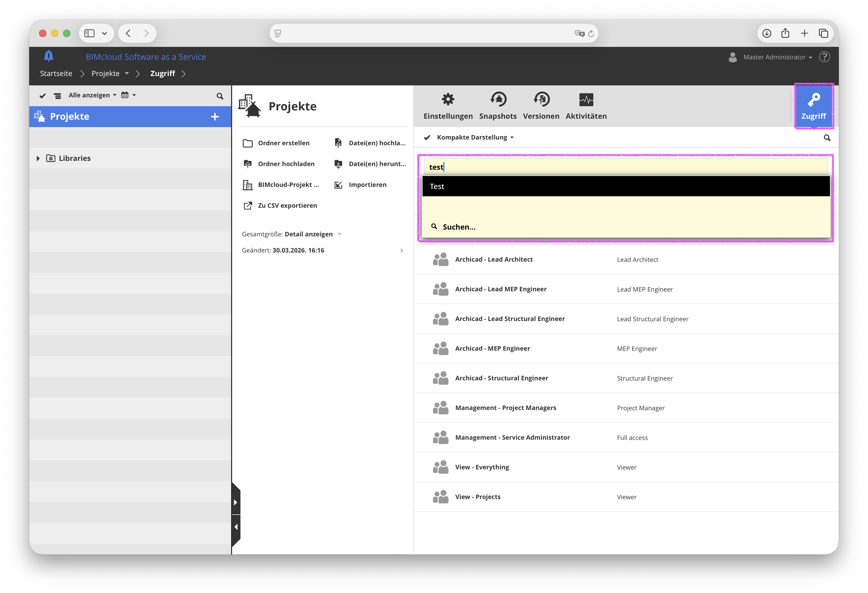Click Zu CSV exportieren

[x=280, y=206]
